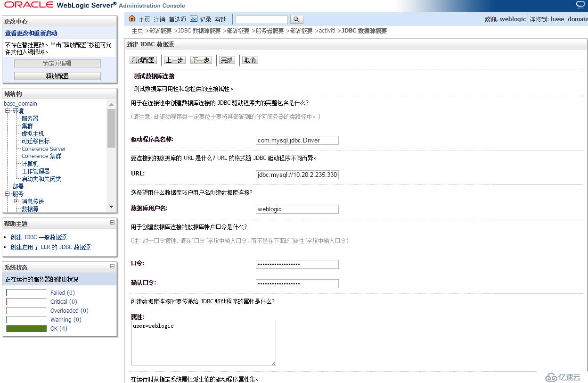
Task: Collapse the 系统状态 panel
Action: click(x=112, y=266)
